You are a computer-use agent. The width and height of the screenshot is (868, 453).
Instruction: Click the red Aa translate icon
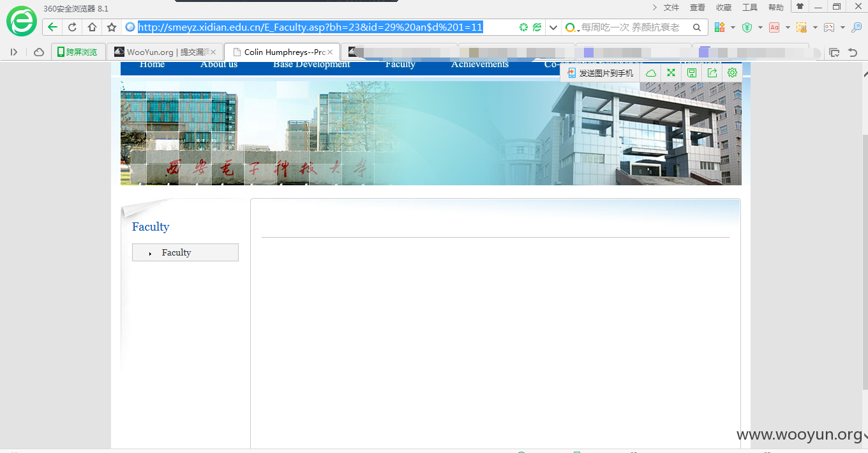[x=774, y=27]
